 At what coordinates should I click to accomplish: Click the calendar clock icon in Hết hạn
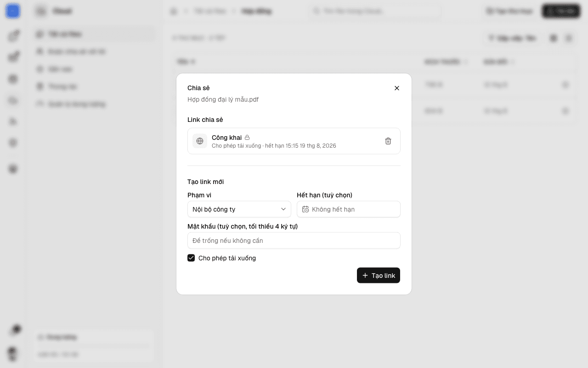point(305,209)
